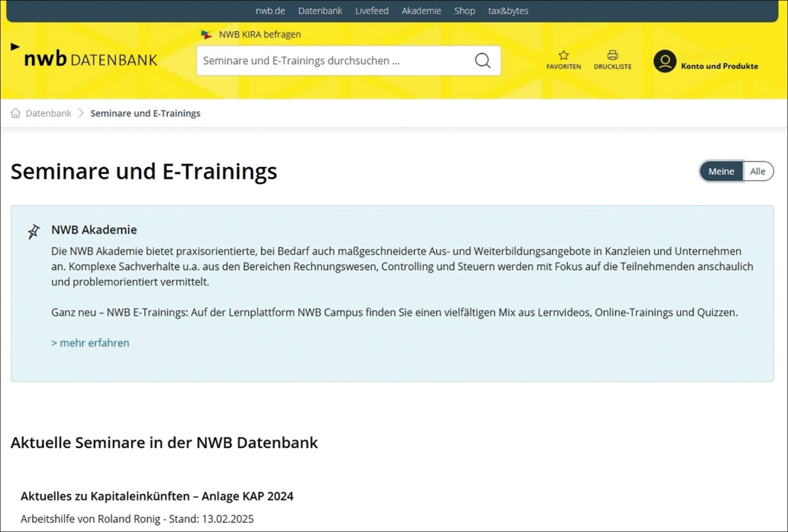Switch the filter toggle to Meine
This screenshot has width=788, height=532.
(x=721, y=171)
